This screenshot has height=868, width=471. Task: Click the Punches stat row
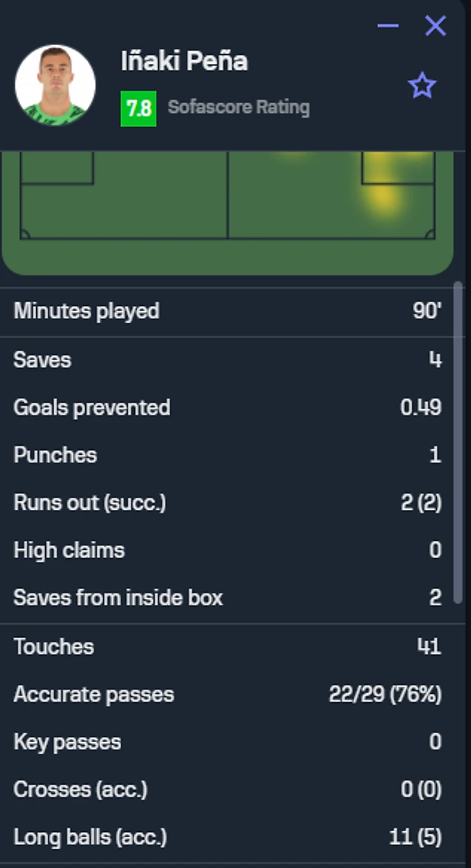(227, 455)
